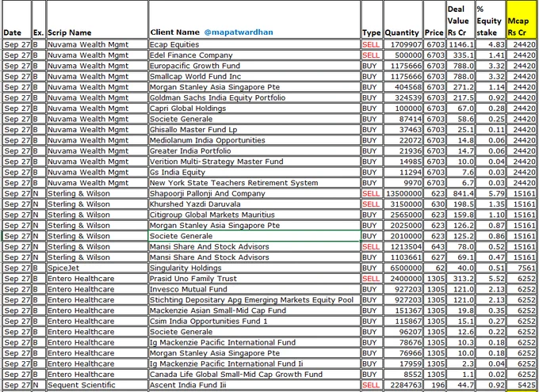Select quantity 8552 cell
The height and width of the screenshot is (392, 539).
pos(403,374)
